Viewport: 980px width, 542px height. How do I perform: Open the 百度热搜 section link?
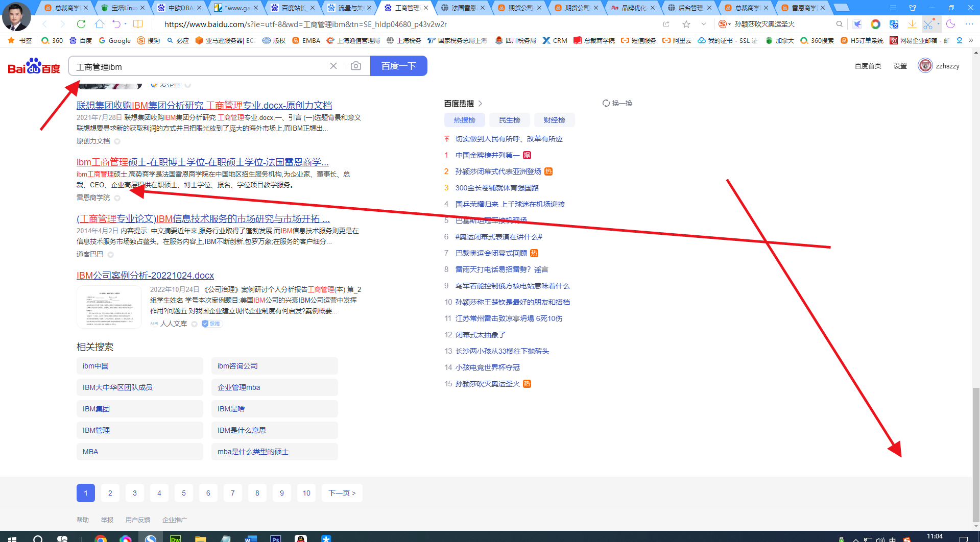459,103
